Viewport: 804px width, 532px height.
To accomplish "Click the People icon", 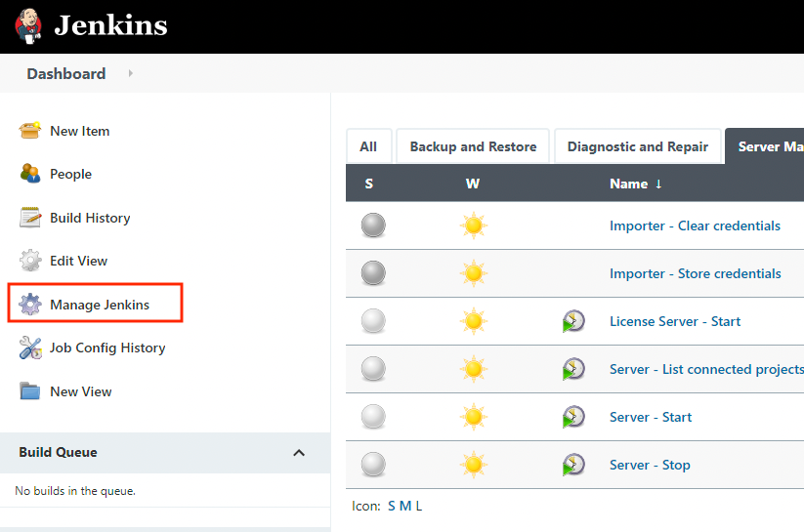I will point(29,174).
